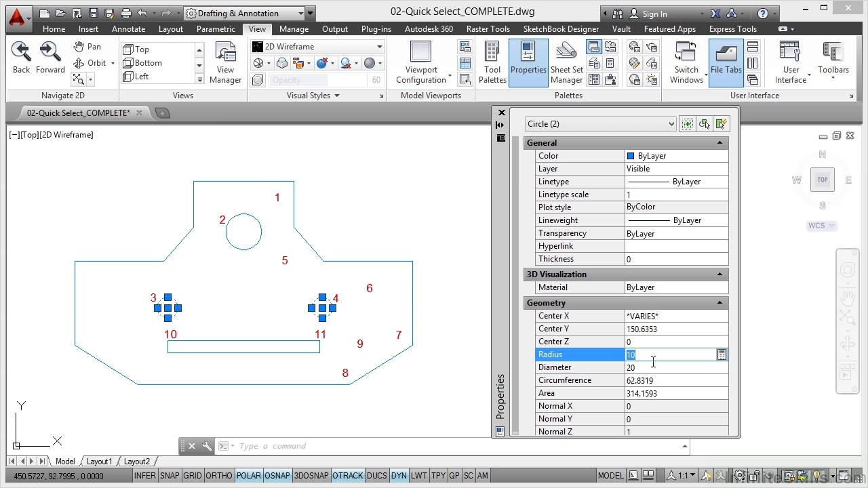This screenshot has width=868, height=488.
Task: Toggle INFER constraints in status bar
Action: [145, 476]
